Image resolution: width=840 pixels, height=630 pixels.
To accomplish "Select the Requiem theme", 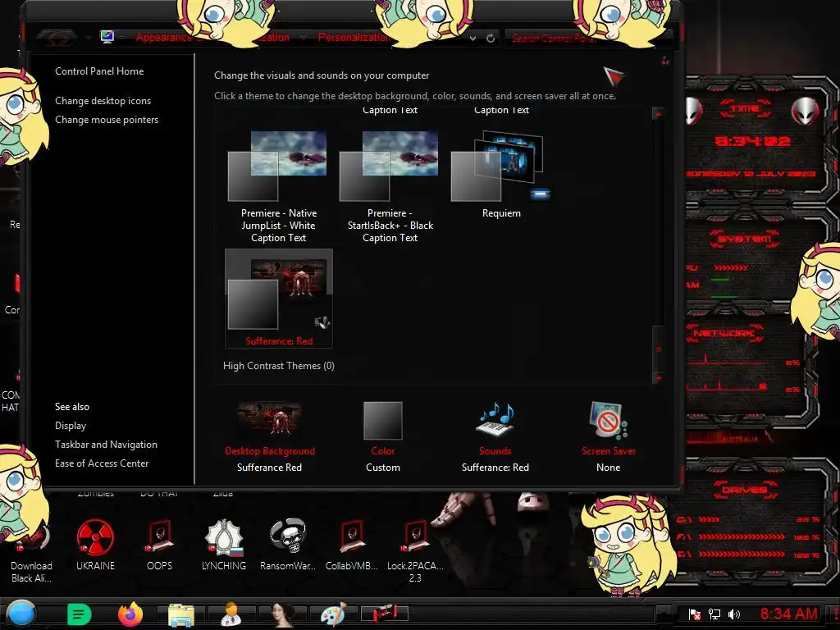I will tap(501, 175).
